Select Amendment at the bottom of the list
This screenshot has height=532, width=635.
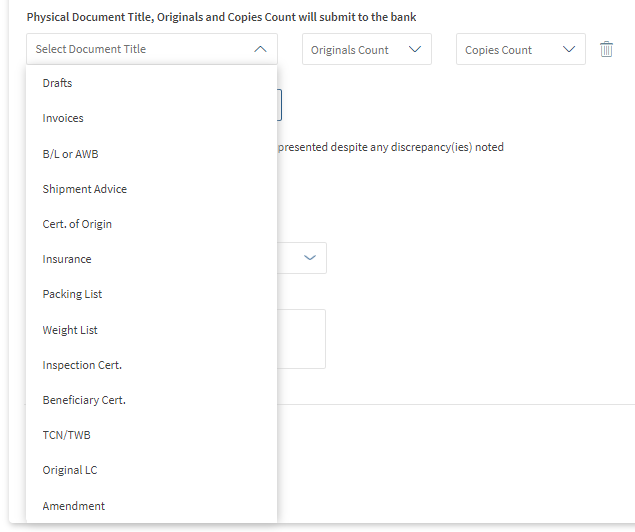[74, 506]
